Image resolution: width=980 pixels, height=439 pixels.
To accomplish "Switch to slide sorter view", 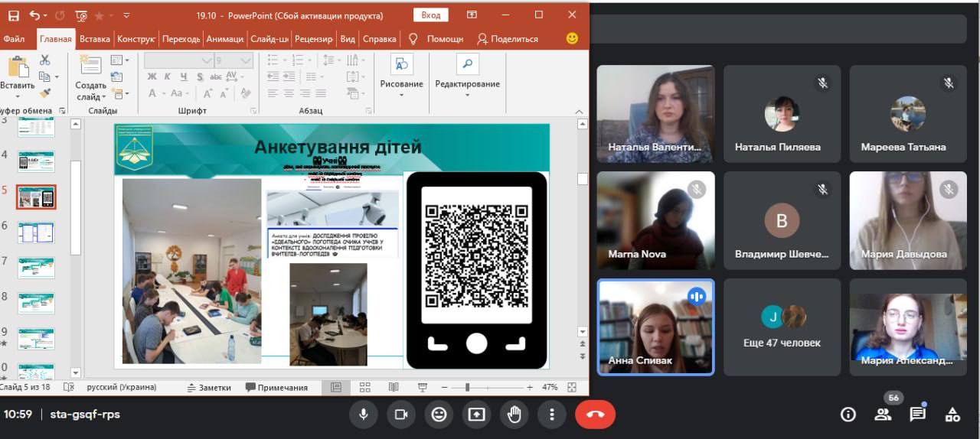I will point(364,388).
